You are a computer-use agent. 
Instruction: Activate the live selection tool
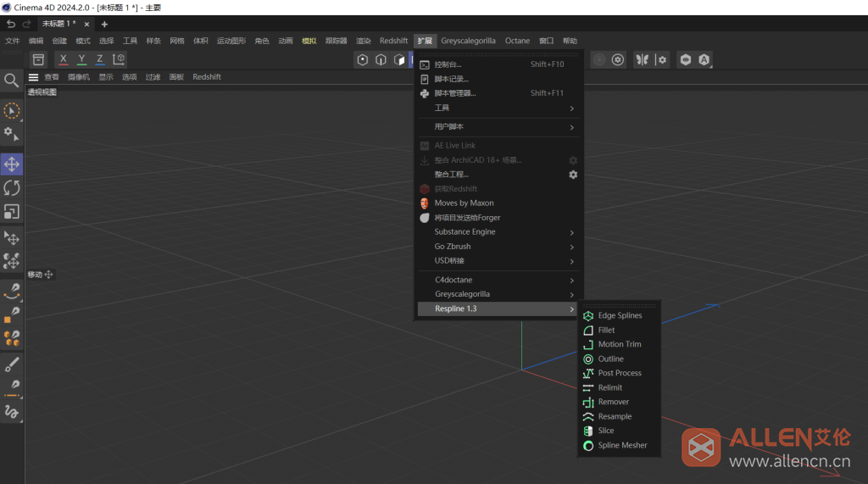click(11, 111)
